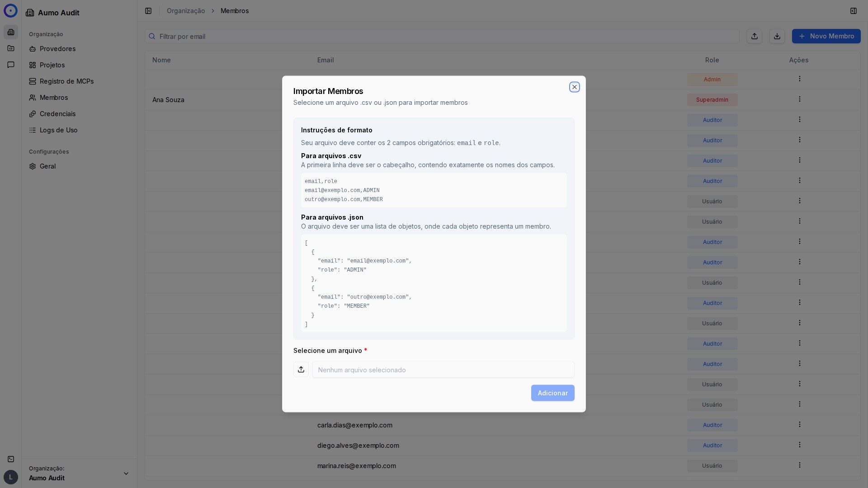The height and width of the screenshot is (488, 868).
Task: Click the Geral gear icon in sidebar
Action: tap(33, 166)
